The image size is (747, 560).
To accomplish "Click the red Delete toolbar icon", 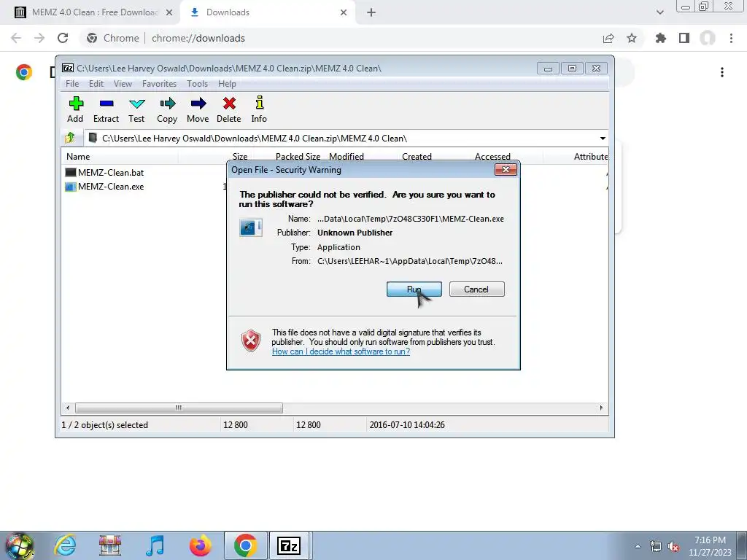I will 228,109.
